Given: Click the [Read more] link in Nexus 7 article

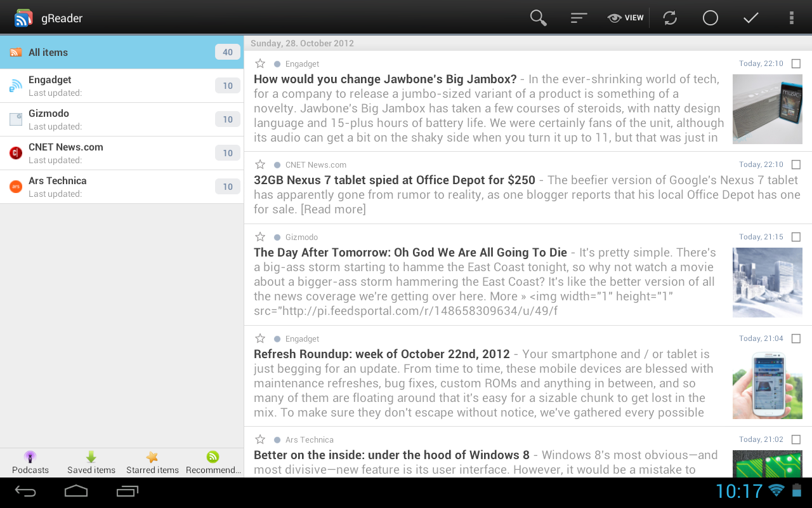Looking at the screenshot, I should (333, 210).
